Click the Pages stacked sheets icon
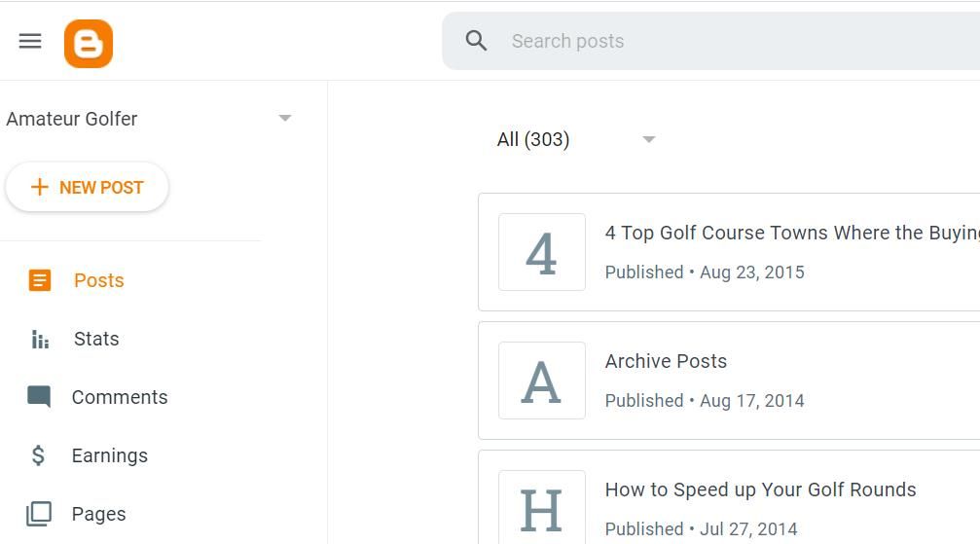Viewport: 980px width, 544px height. click(39, 514)
